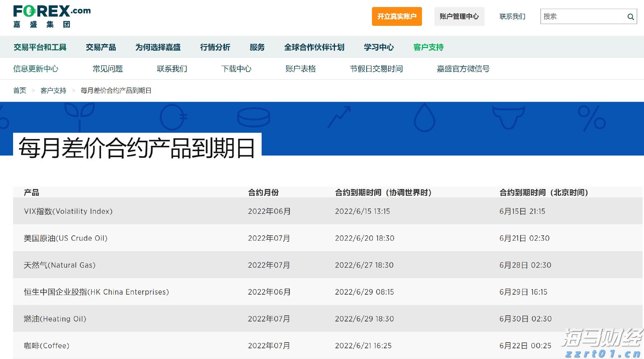Open the 服务 menu
This screenshot has height=359, width=644.
(x=257, y=47)
